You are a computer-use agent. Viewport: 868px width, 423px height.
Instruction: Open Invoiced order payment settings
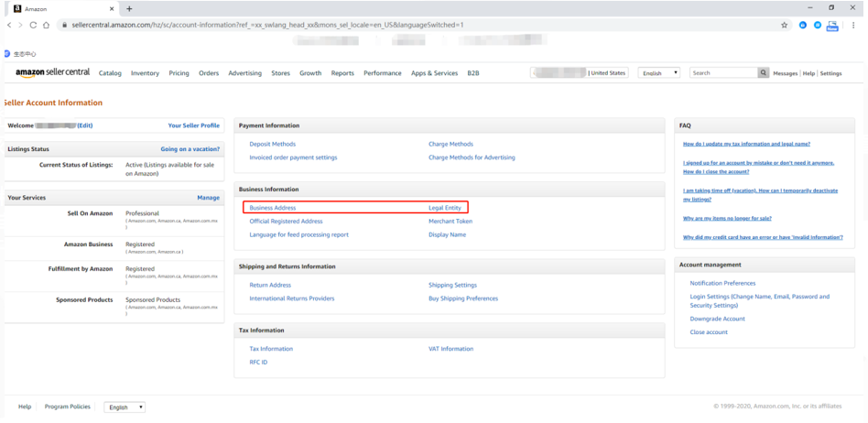(x=293, y=157)
